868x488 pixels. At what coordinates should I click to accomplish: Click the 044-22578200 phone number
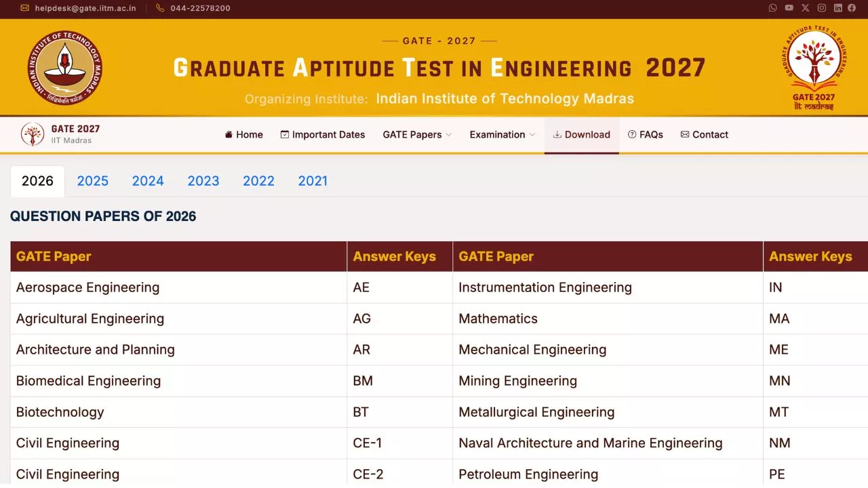pyautogui.click(x=200, y=8)
